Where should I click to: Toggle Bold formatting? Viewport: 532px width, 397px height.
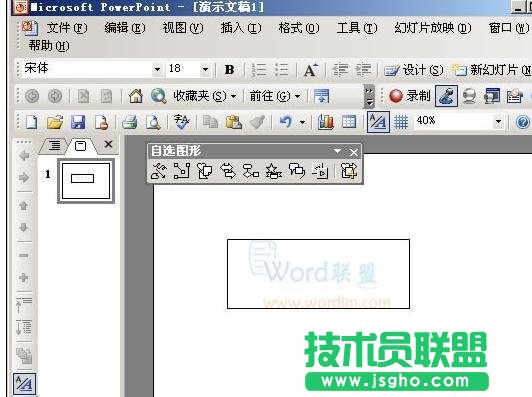pos(229,70)
